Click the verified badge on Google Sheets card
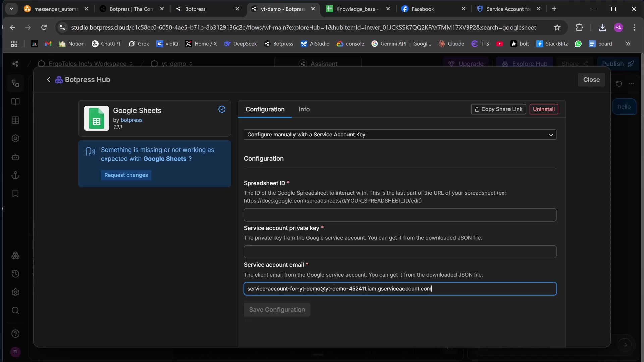Image resolution: width=644 pixels, height=362 pixels. pos(222,109)
